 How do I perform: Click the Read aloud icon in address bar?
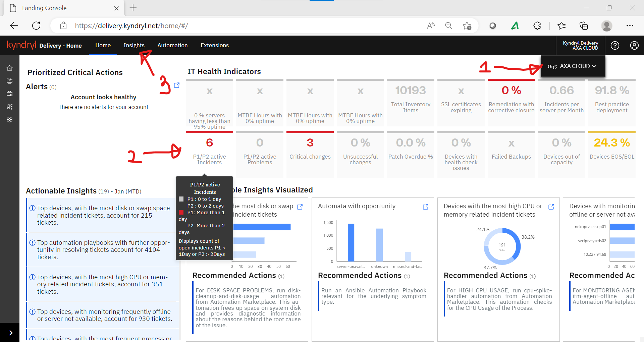(x=431, y=25)
